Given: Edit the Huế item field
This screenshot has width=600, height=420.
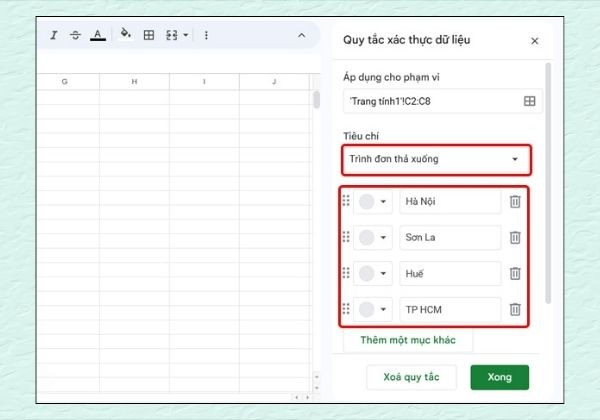Looking at the screenshot, I should click(450, 273).
